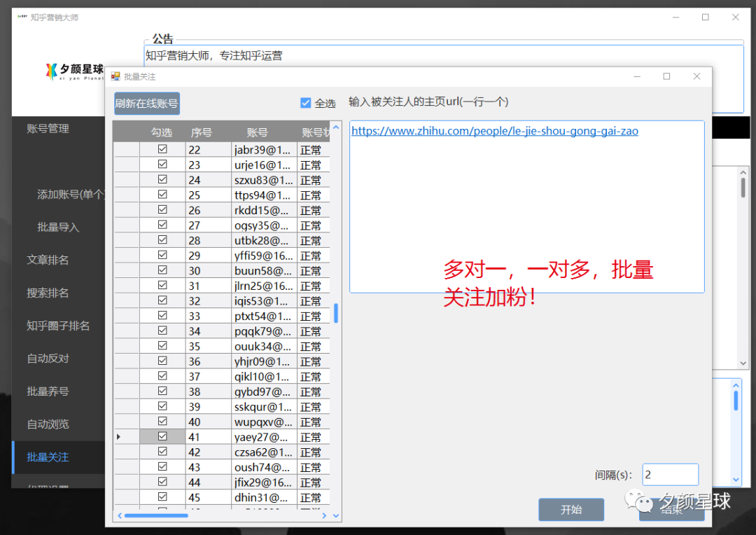Click the 批量关注 dialog title icon
756x535 pixels.
[115, 76]
